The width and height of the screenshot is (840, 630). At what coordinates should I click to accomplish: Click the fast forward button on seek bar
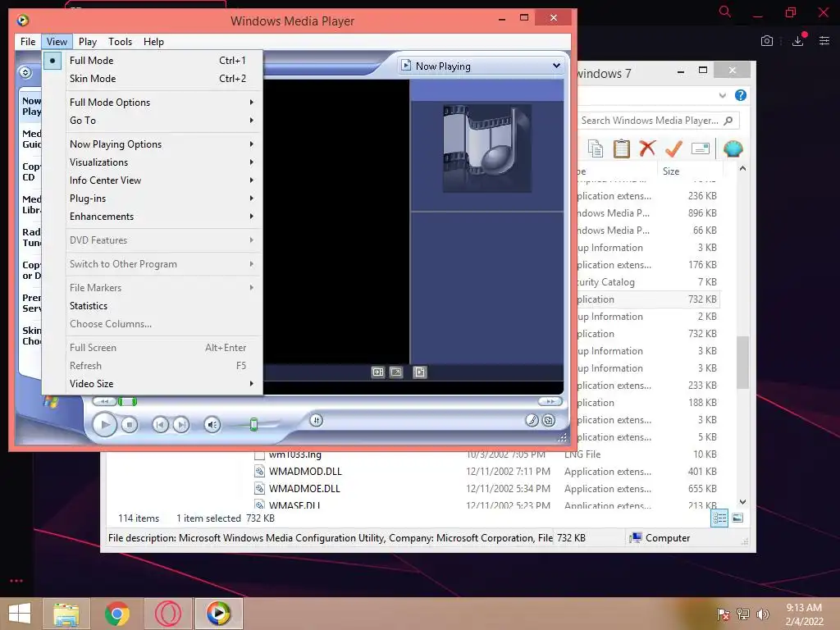coord(550,401)
